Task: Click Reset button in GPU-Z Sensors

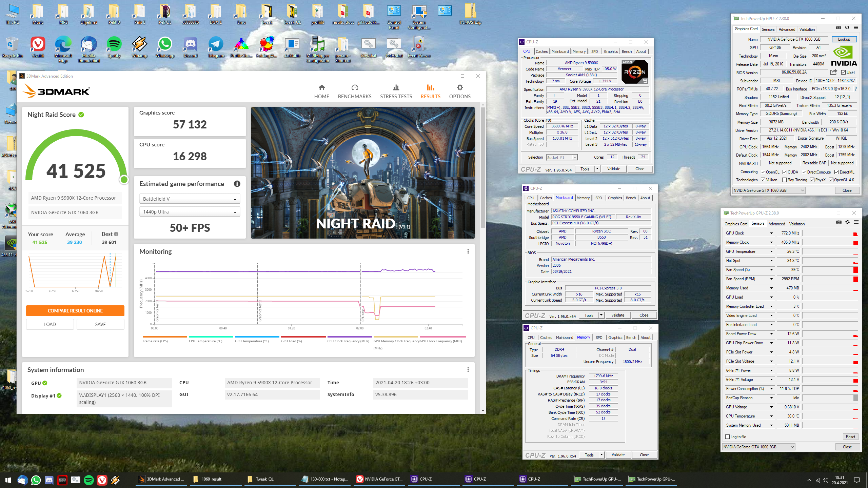Action: [x=850, y=437]
